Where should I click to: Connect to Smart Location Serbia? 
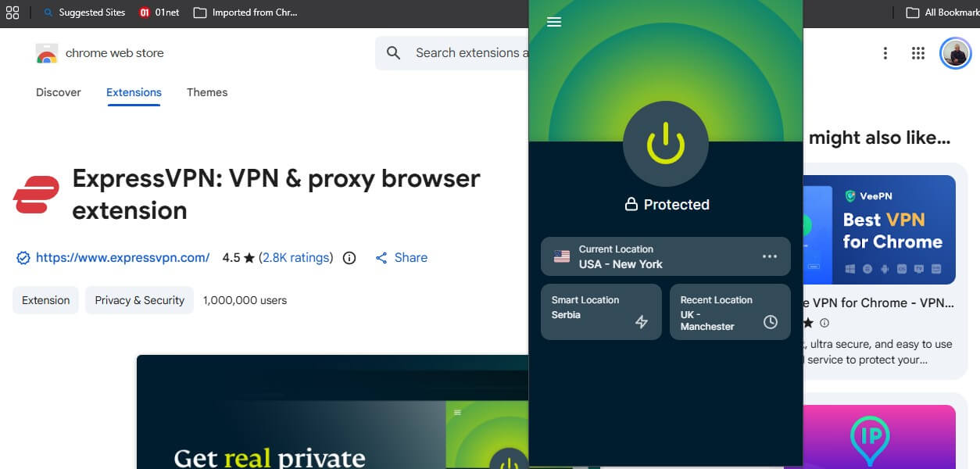coord(601,311)
